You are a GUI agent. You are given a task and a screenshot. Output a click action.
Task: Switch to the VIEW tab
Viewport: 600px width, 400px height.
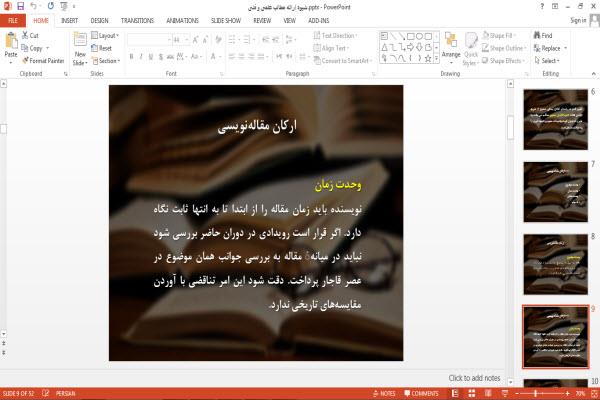(x=290, y=21)
